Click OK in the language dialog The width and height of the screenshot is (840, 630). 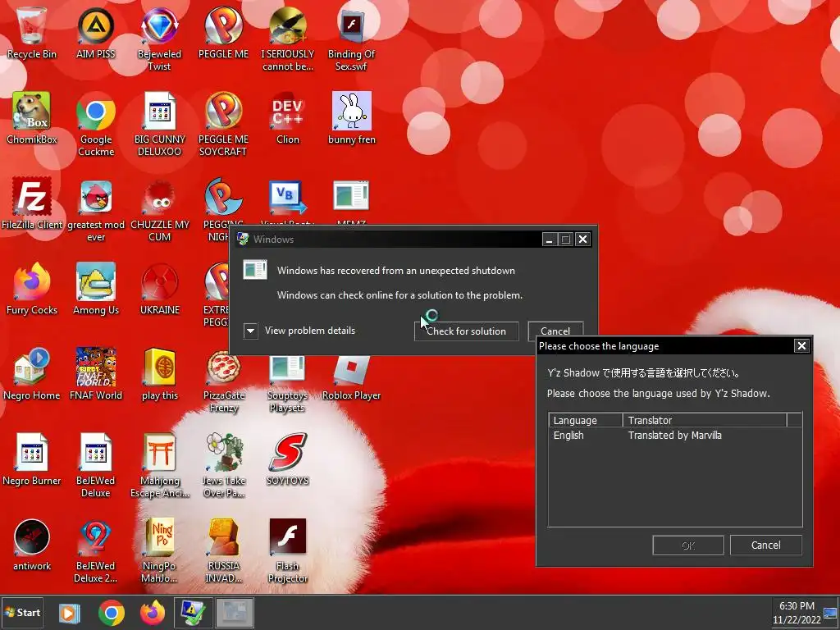[688, 546]
